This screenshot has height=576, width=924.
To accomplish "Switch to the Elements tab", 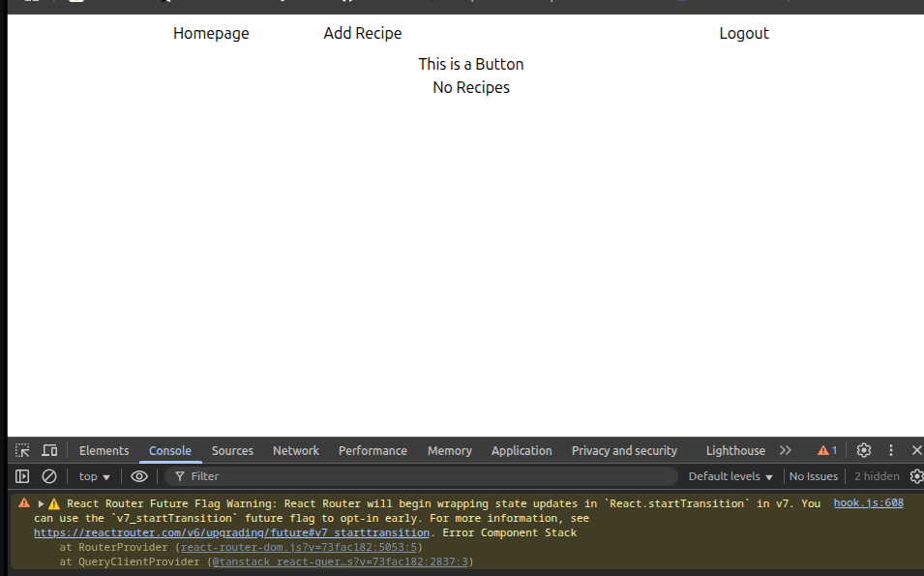I will coord(104,450).
